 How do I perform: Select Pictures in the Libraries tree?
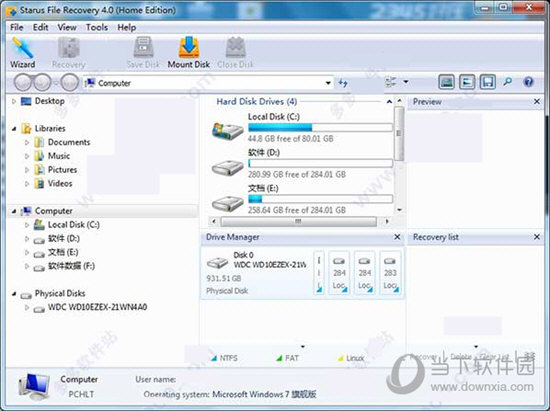(x=62, y=170)
